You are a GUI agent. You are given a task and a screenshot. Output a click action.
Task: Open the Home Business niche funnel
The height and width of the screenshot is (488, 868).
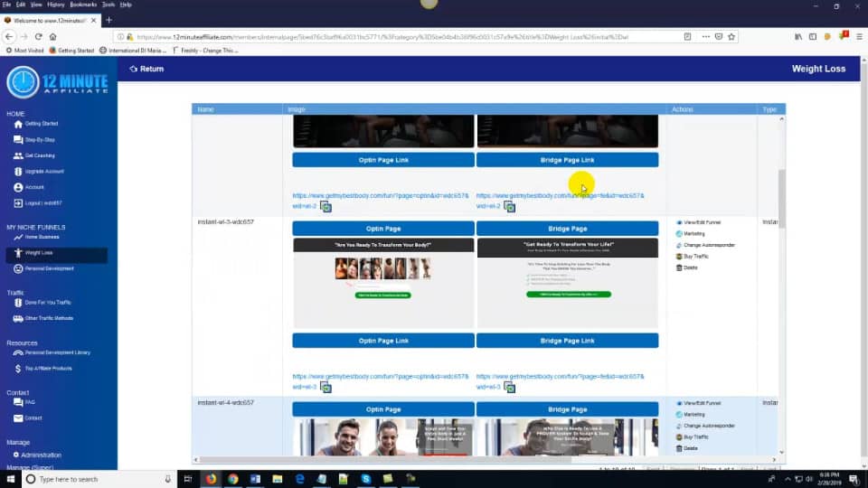tap(36, 238)
